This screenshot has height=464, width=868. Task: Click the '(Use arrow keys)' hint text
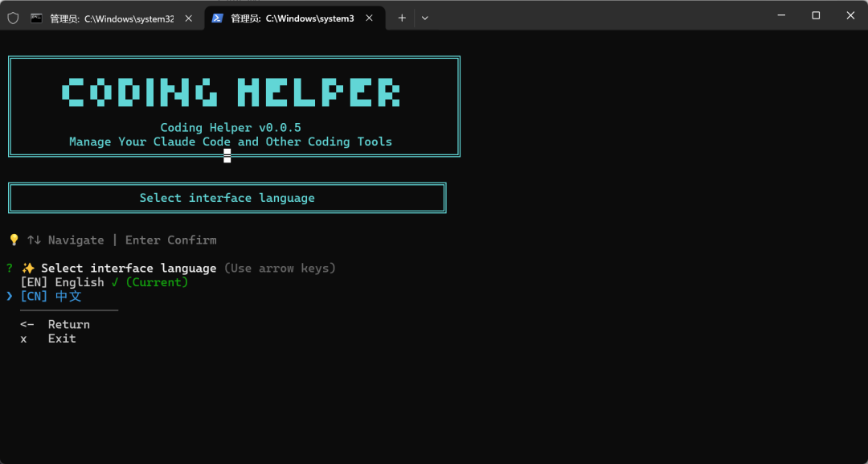coord(280,269)
